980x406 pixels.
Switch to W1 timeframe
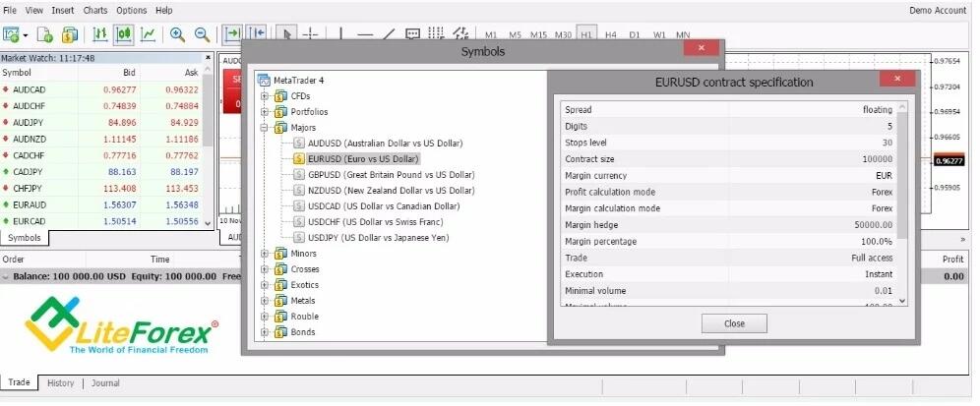click(659, 35)
